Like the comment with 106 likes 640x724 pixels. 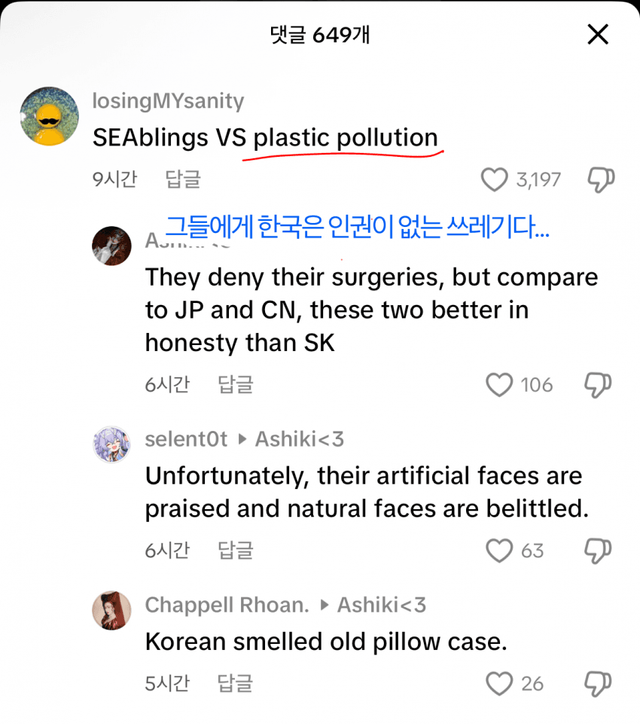pos(498,385)
